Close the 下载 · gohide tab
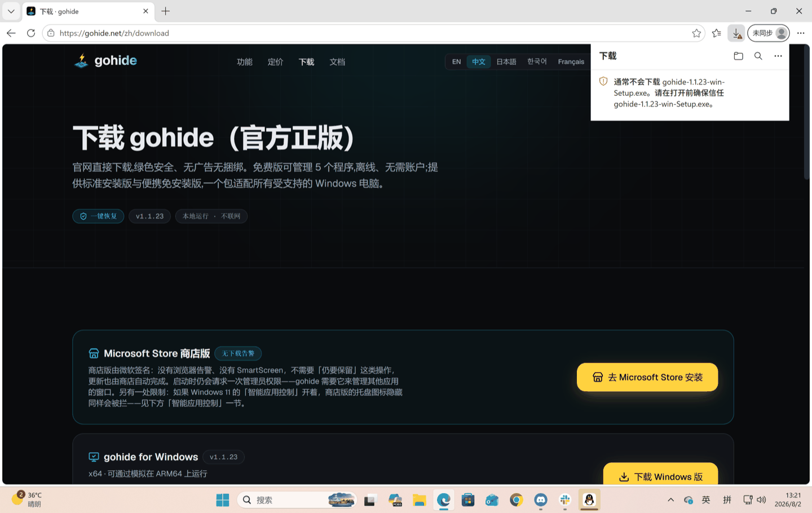812x513 pixels. point(145,11)
